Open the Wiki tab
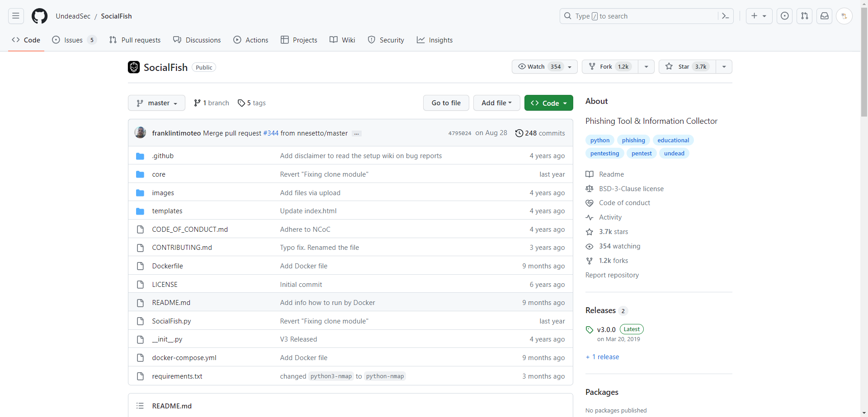The width and height of the screenshot is (868, 417). [x=342, y=40]
